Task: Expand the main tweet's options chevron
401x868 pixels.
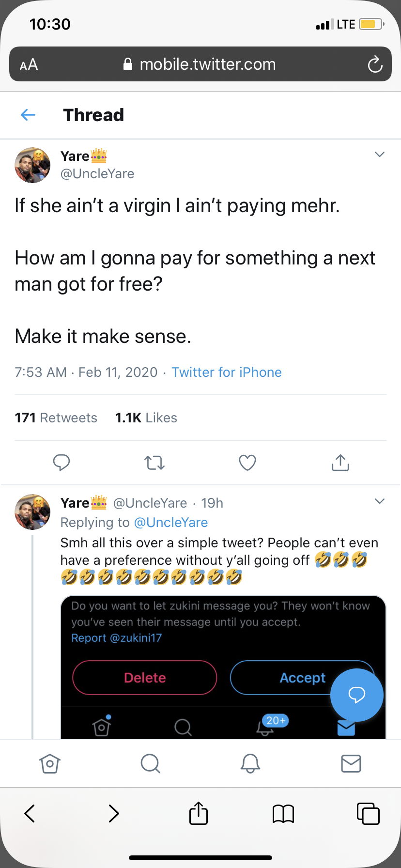Action: tap(380, 155)
